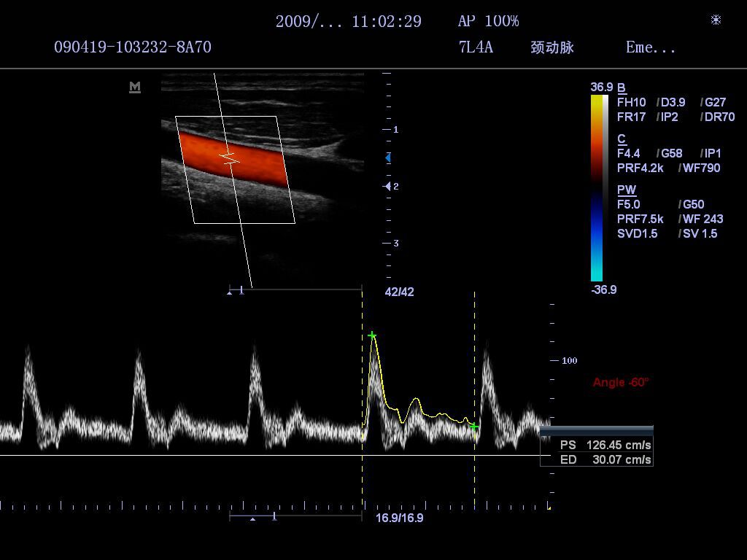This screenshot has height=560, width=747.
Task: Click the 7L4A probe name label
Action: click(476, 47)
